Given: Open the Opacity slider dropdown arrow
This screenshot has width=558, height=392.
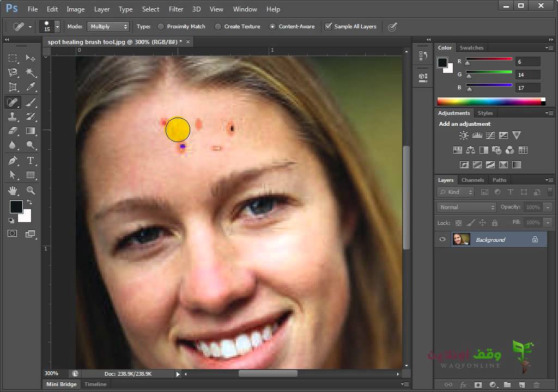Looking at the screenshot, I should click(x=548, y=207).
